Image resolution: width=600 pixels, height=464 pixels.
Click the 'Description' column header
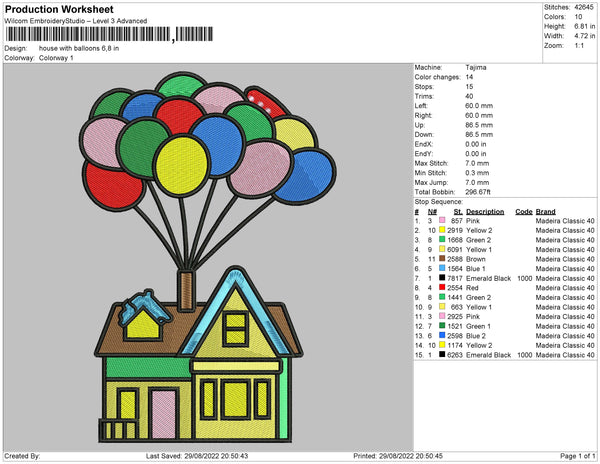tap(485, 212)
